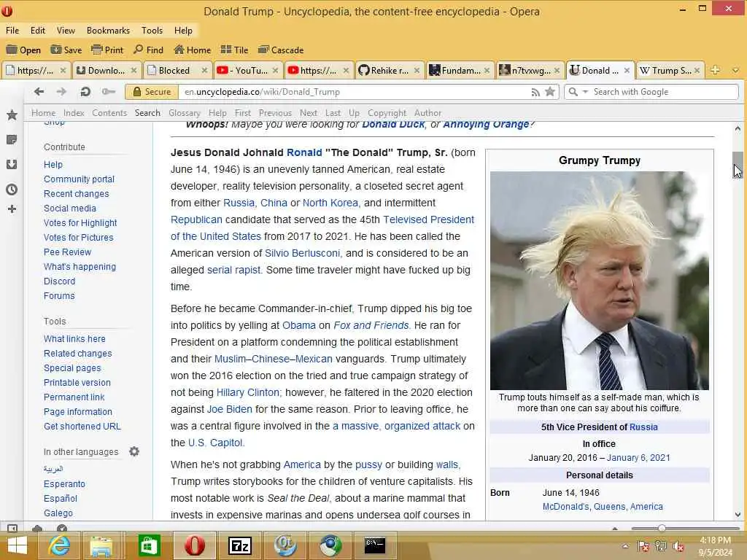Open the Recent changes link

(76, 194)
